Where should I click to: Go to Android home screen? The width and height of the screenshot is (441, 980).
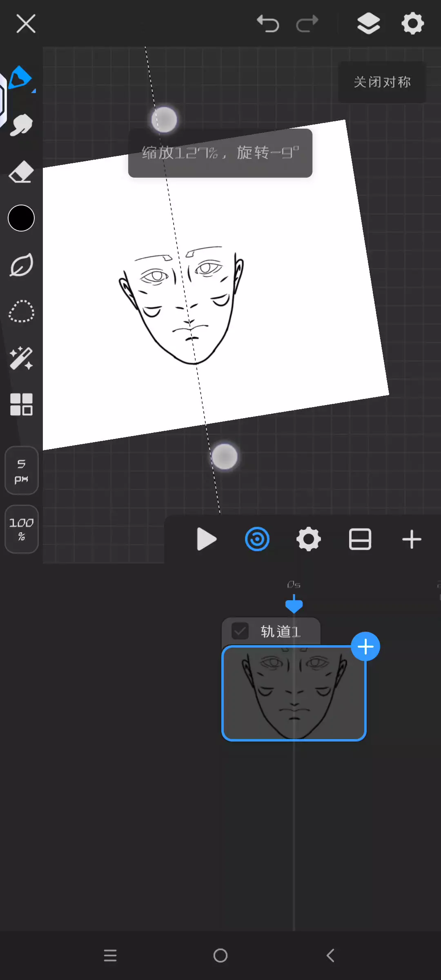coord(220,955)
